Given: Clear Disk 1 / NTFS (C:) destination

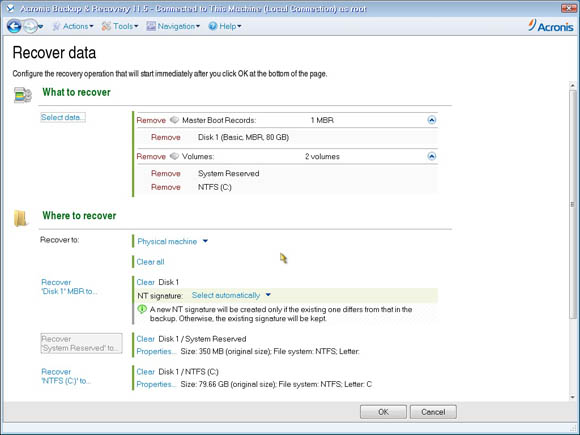Looking at the screenshot, I should pyautogui.click(x=145, y=372).
